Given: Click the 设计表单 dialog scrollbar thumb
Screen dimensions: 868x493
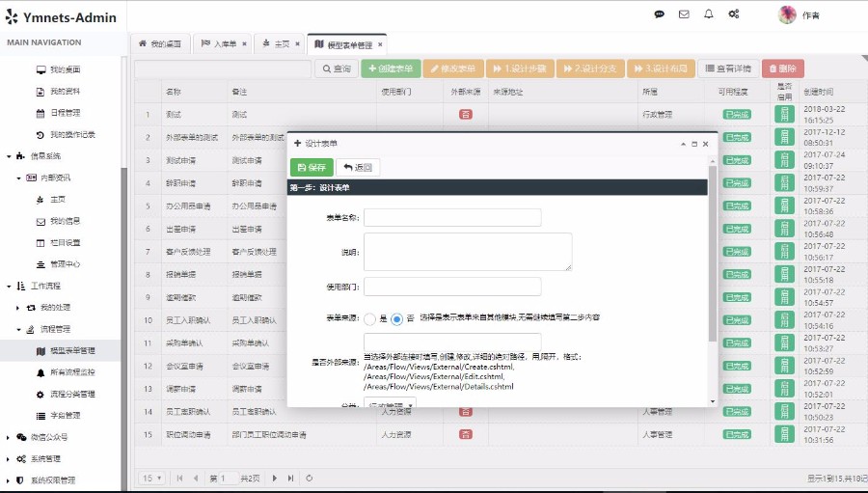Looking at the screenshot, I should 713,254.
